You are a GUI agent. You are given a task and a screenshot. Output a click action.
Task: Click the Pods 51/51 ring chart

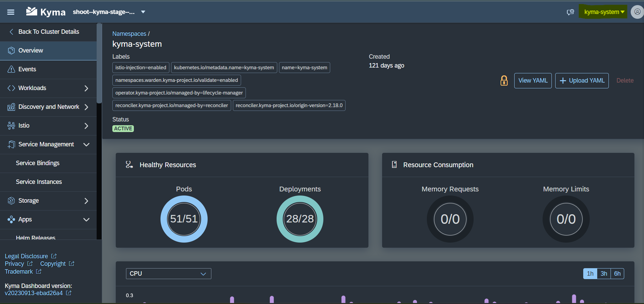pyautogui.click(x=184, y=219)
